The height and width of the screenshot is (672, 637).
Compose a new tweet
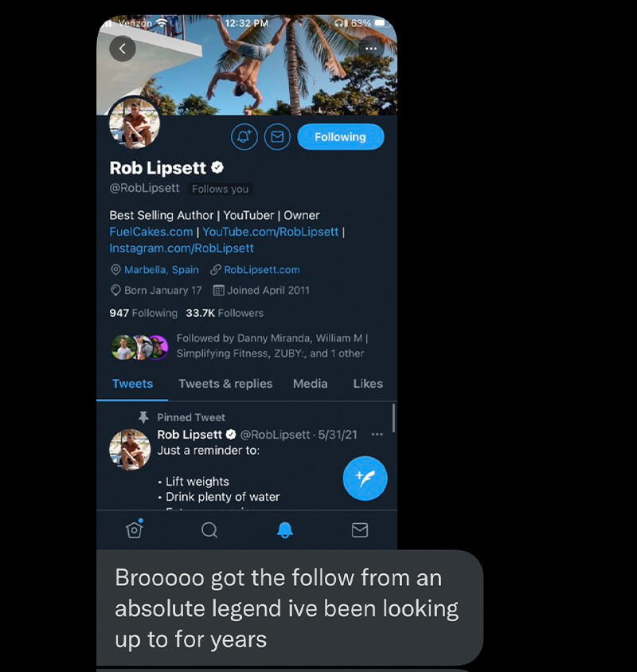click(365, 478)
